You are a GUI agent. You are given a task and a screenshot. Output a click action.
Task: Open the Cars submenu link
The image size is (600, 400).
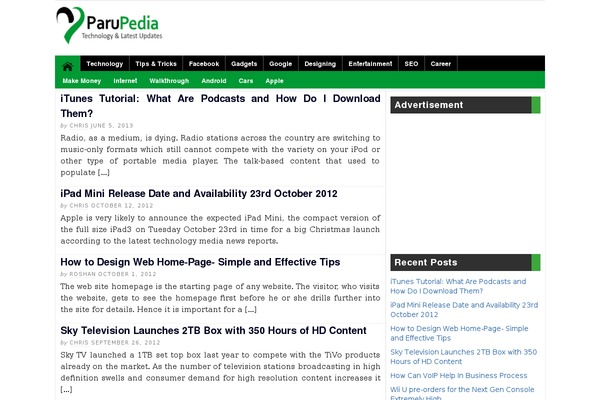[246, 81]
